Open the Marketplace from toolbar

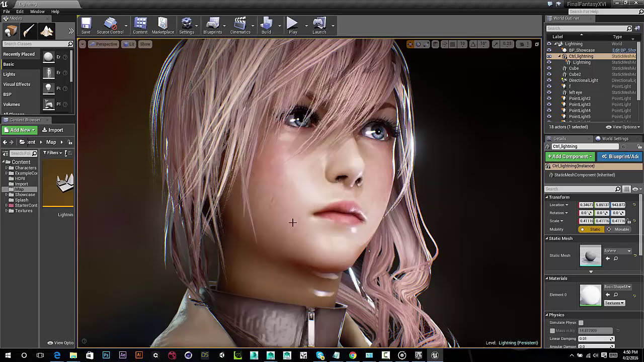(x=163, y=26)
